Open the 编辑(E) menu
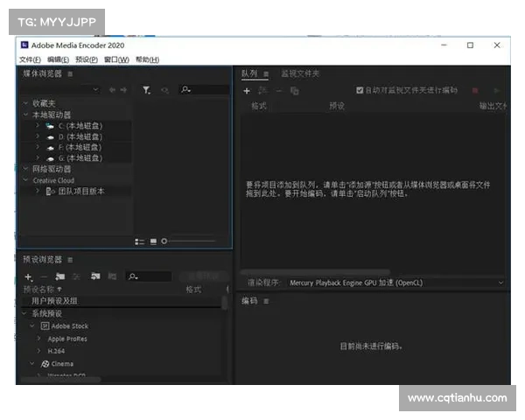 click(58, 59)
